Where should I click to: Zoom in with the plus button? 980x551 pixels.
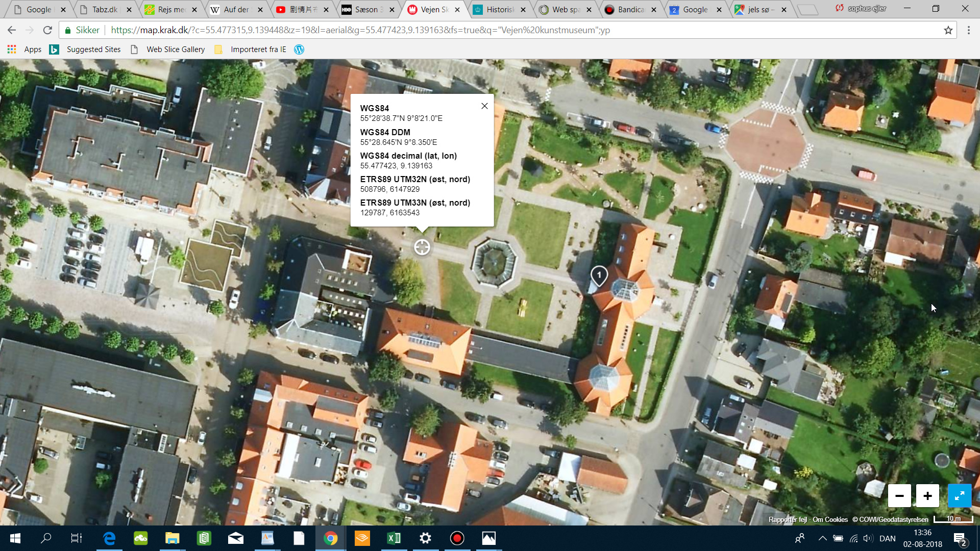tap(927, 495)
